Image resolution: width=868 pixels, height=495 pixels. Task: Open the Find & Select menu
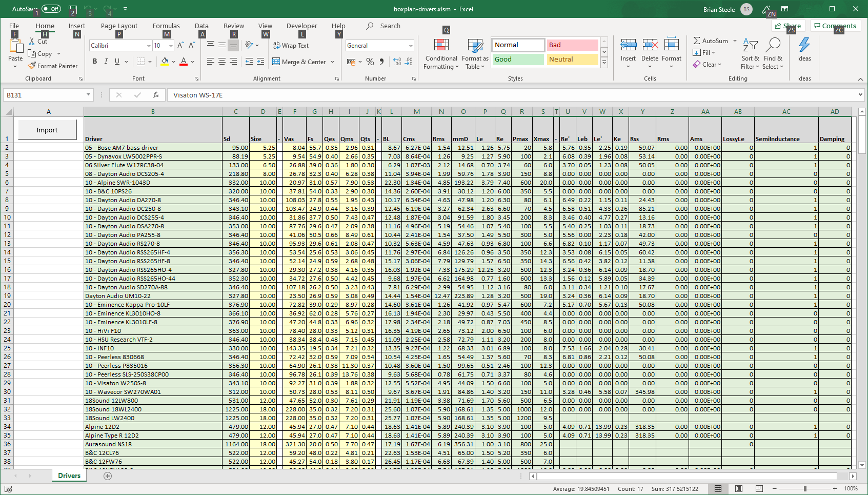pyautogui.click(x=773, y=54)
